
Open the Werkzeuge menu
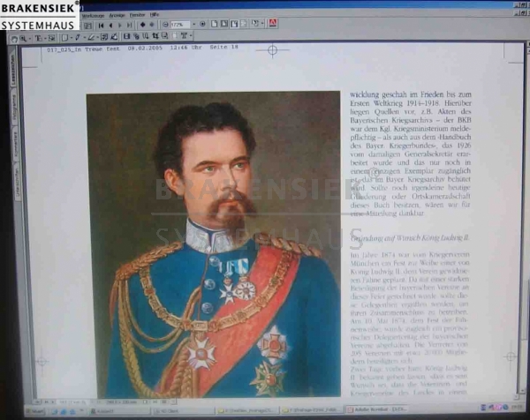tap(94, 16)
